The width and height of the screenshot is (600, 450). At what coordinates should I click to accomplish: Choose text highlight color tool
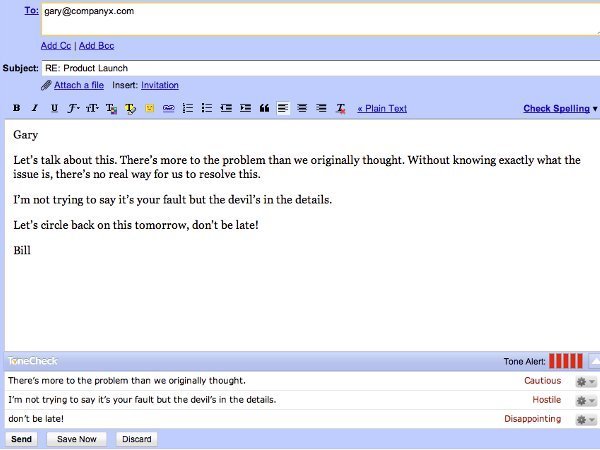[x=130, y=109]
